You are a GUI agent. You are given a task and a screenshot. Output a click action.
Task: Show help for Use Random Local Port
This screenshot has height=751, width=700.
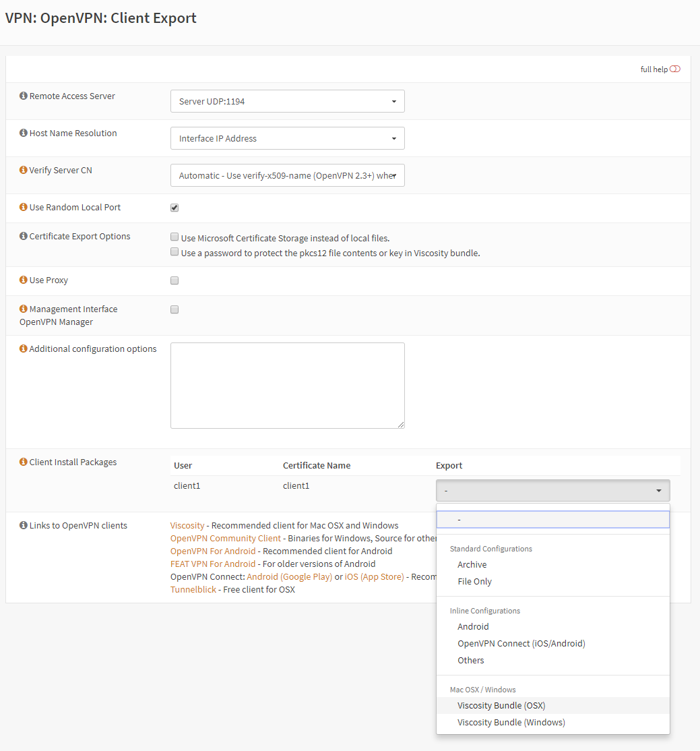pyautogui.click(x=24, y=208)
